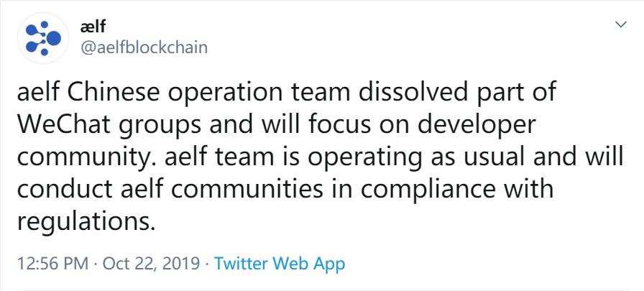Open the ælf display name
Image resolution: width=644 pixels, height=291 pixels.
pos(93,27)
